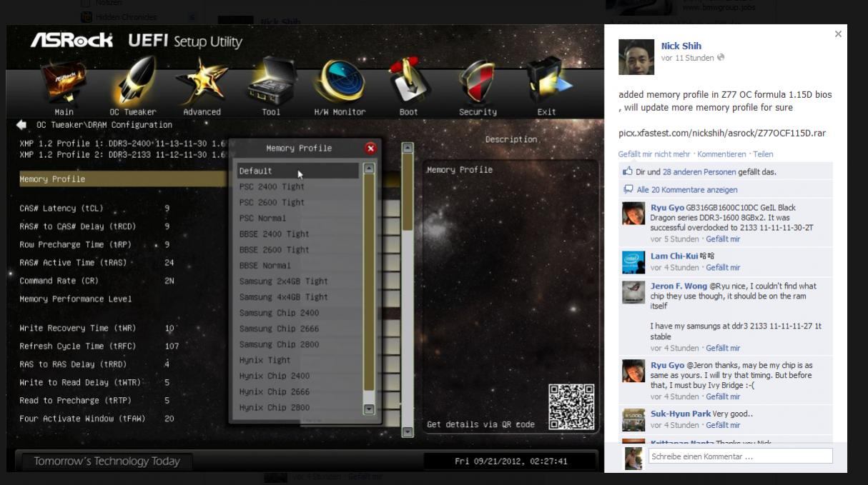This screenshot has height=485, width=868.
Task: Click the globe privacy icon near "vor 11 Stunden"
Action: [721, 58]
